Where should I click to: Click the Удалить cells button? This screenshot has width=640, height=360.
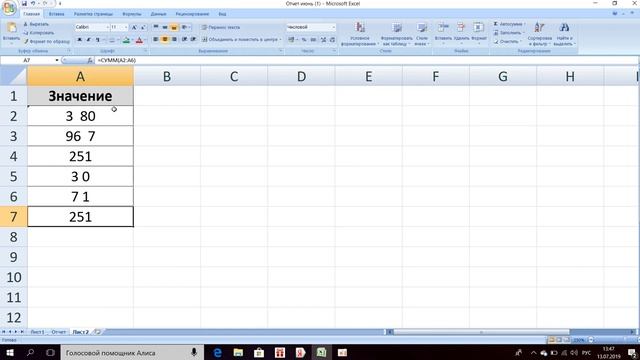[461, 33]
